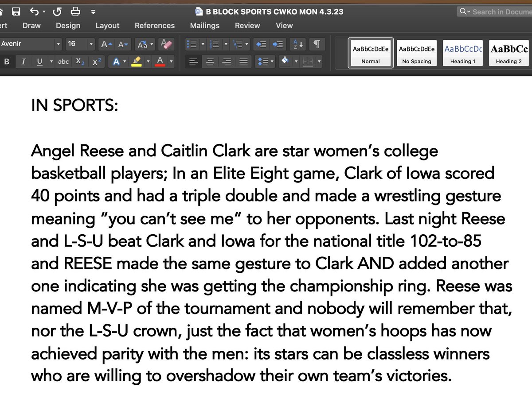The height and width of the screenshot is (399, 532).
Task: Apply the Normal style
Action: (x=371, y=53)
